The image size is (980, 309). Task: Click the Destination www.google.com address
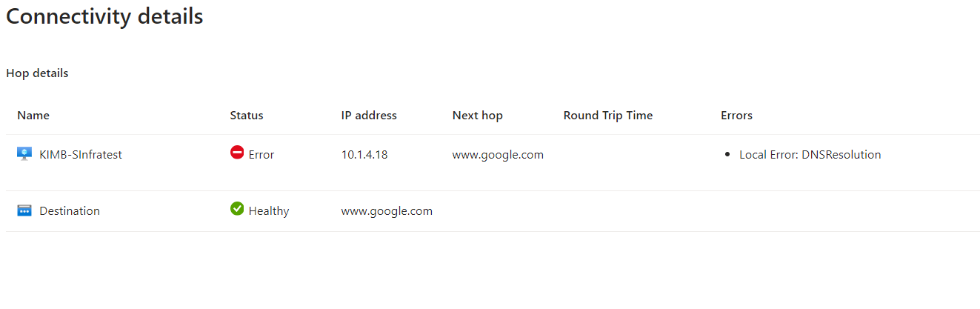click(387, 211)
